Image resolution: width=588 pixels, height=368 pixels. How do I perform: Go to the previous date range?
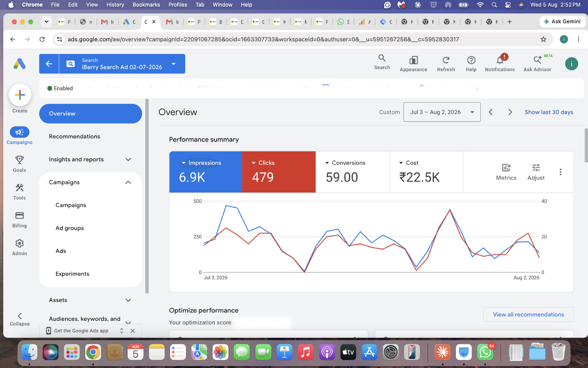[x=491, y=112]
